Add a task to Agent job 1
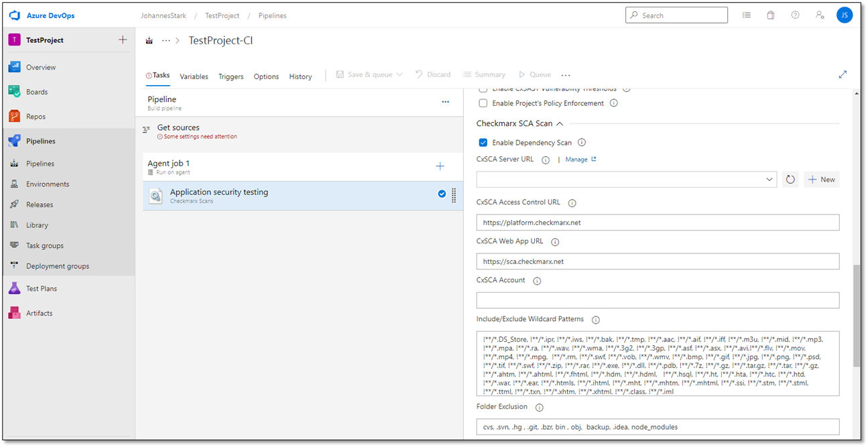Viewport: 868px width, 447px height. click(440, 166)
